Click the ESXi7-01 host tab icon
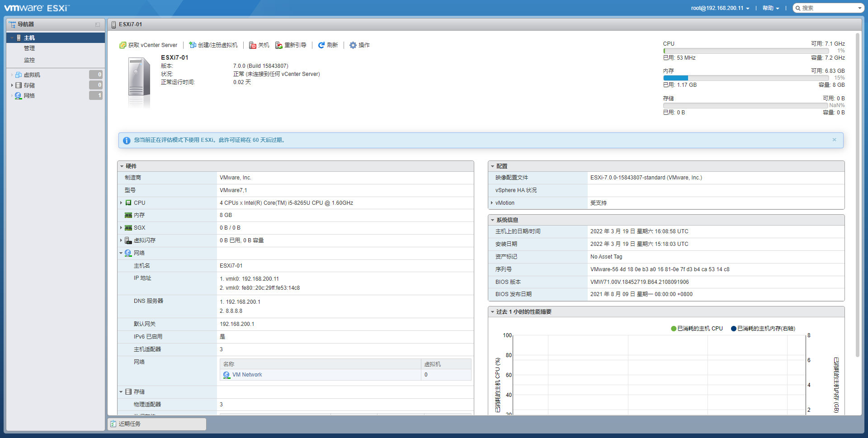 (113, 25)
